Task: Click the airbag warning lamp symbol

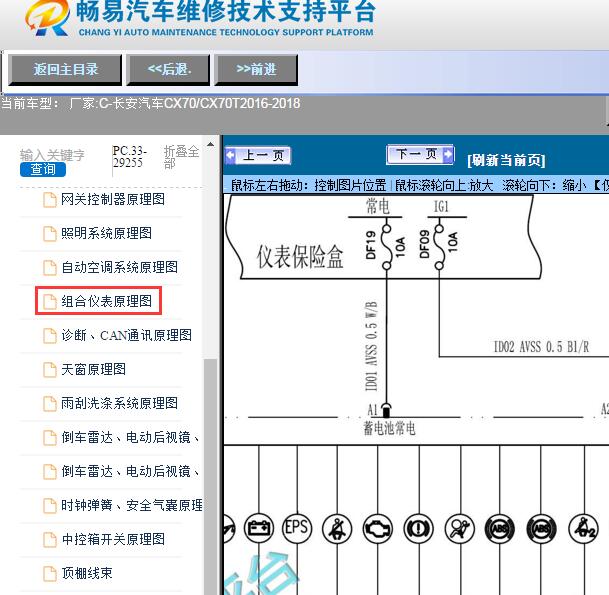Action: click(460, 529)
